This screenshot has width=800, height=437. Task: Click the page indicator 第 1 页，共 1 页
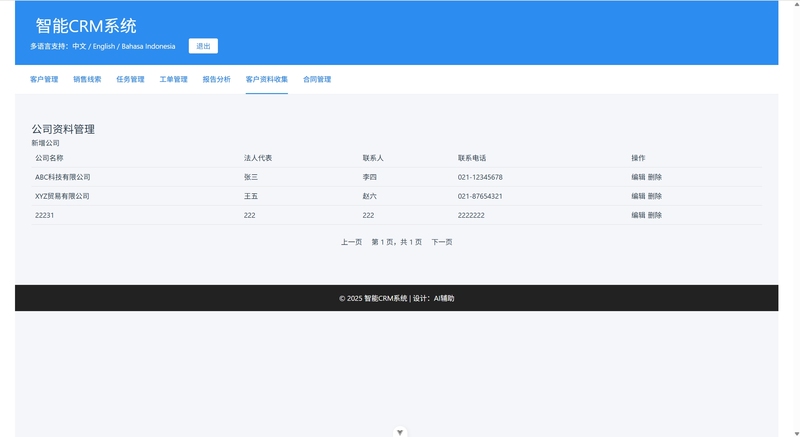tap(396, 242)
